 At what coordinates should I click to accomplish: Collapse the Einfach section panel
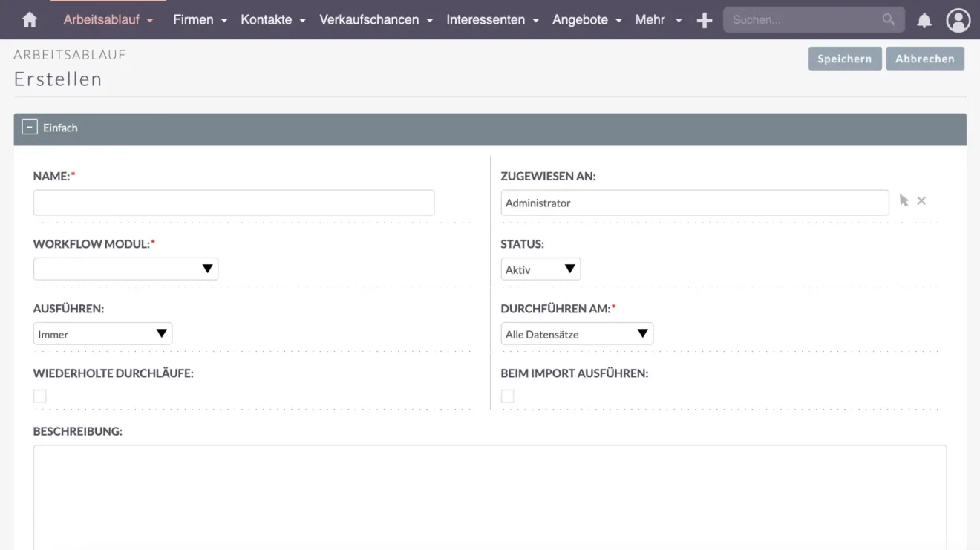[30, 126]
